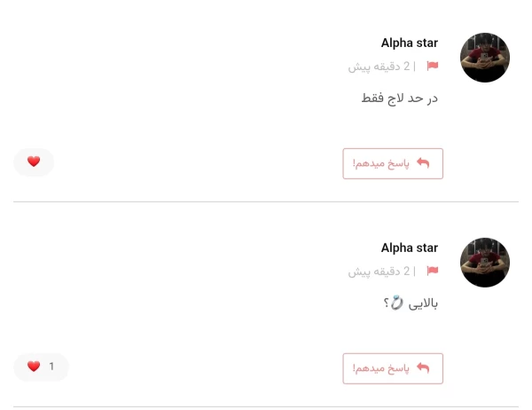Click the reply arrow on the first comment
The height and width of the screenshot is (410, 532).
point(423,163)
